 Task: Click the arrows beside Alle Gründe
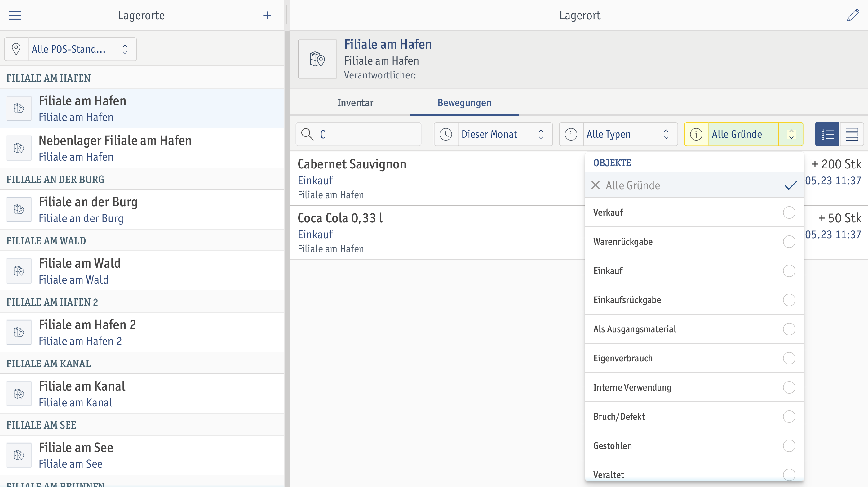[x=791, y=134]
